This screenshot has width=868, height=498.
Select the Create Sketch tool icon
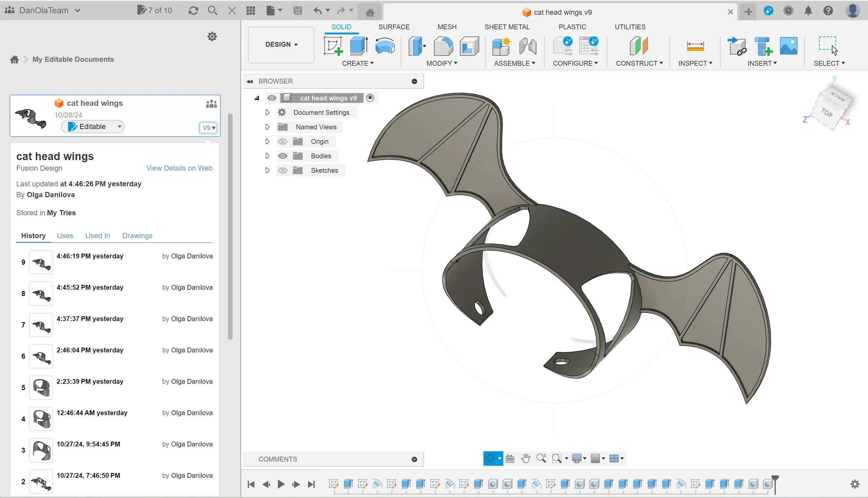pyautogui.click(x=333, y=46)
